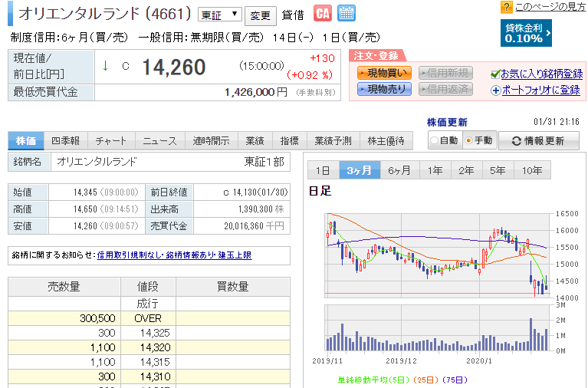The width and height of the screenshot is (588, 388).
Task: Switch to the 業績 tab
Action: click(255, 141)
